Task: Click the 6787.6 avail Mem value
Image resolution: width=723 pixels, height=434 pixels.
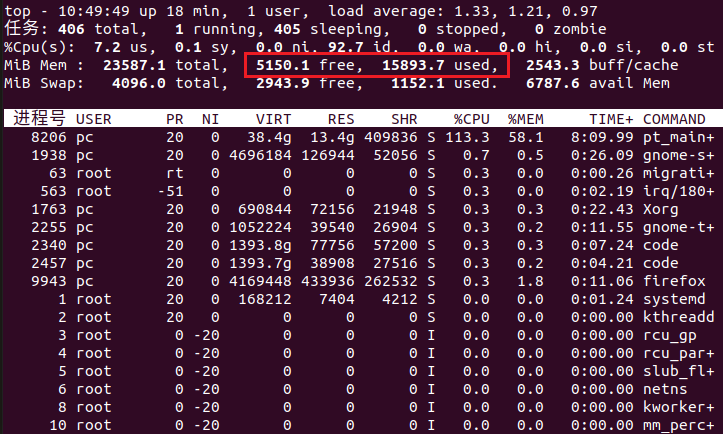Action: pos(552,83)
